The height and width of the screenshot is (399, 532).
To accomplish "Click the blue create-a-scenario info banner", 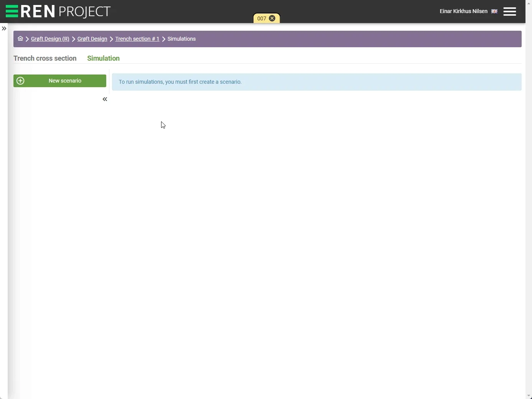I will (x=317, y=82).
